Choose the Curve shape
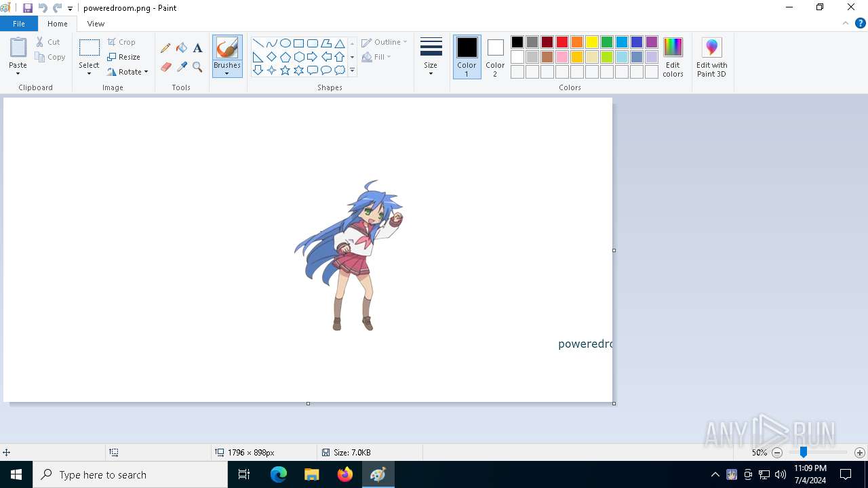868x488 pixels. [271, 43]
